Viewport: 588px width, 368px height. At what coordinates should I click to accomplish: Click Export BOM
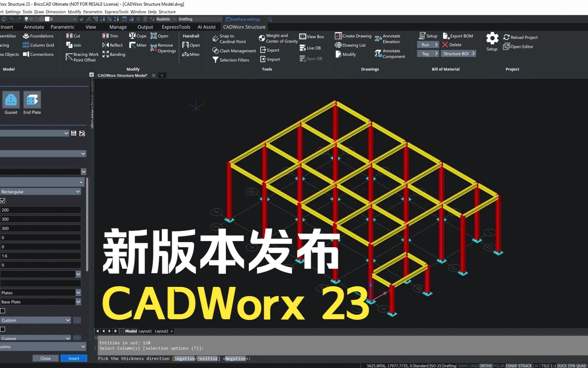458,36
